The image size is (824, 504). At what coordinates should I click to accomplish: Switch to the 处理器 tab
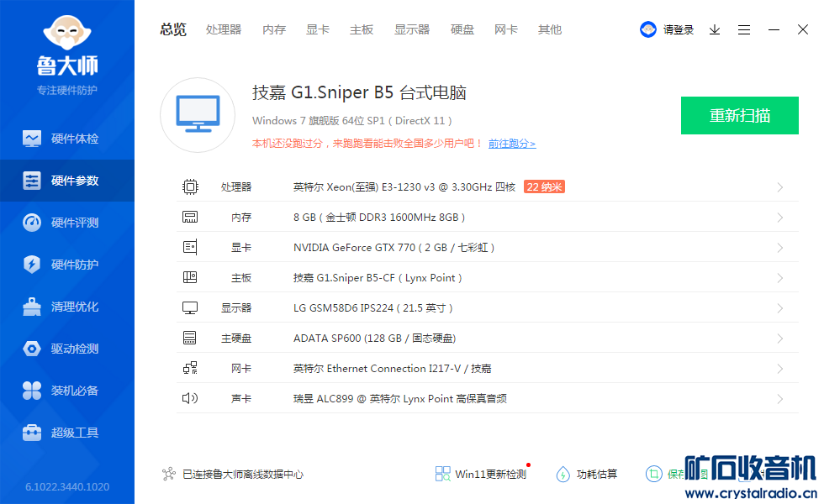coord(224,29)
